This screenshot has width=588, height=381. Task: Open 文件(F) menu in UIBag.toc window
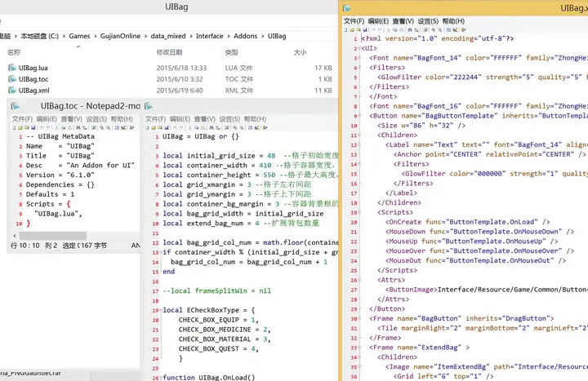coord(22,119)
